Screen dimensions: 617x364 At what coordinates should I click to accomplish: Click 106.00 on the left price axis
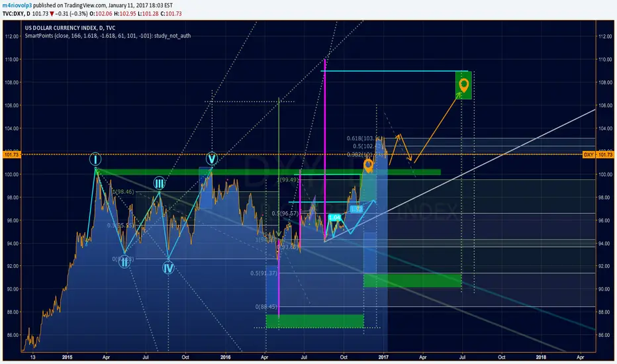pyautogui.click(x=11, y=105)
